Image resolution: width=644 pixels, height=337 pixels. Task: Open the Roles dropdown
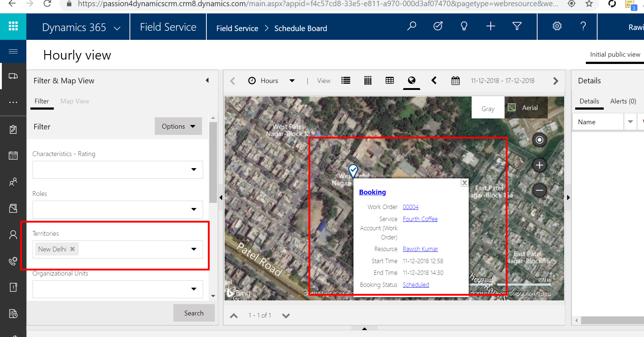(x=194, y=209)
